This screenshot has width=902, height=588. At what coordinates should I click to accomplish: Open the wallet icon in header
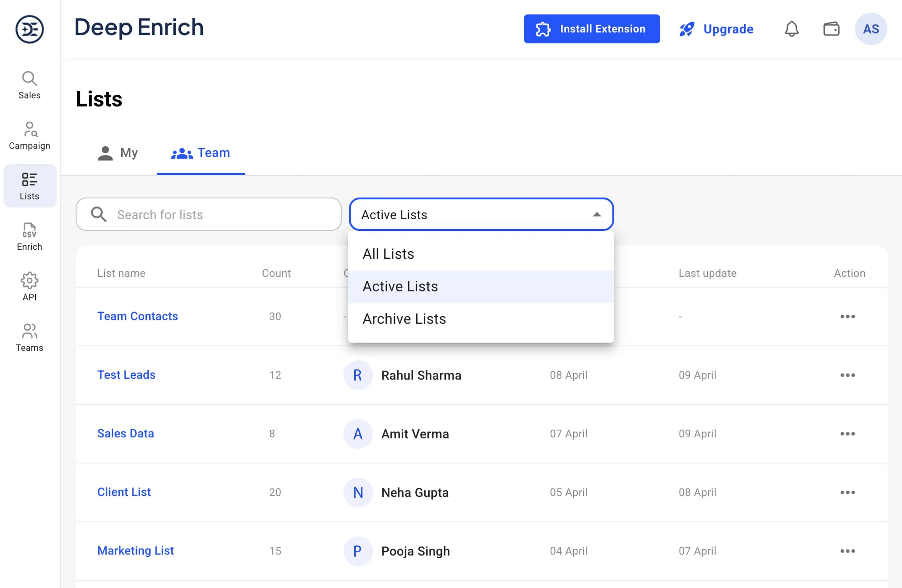click(x=831, y=29)
